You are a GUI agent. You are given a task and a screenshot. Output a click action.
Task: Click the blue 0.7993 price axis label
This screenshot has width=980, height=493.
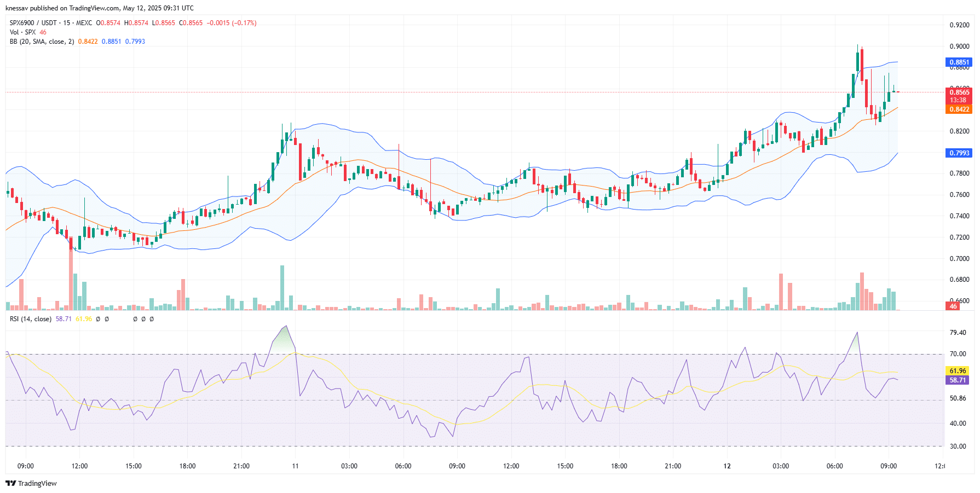tap(959, 153)
